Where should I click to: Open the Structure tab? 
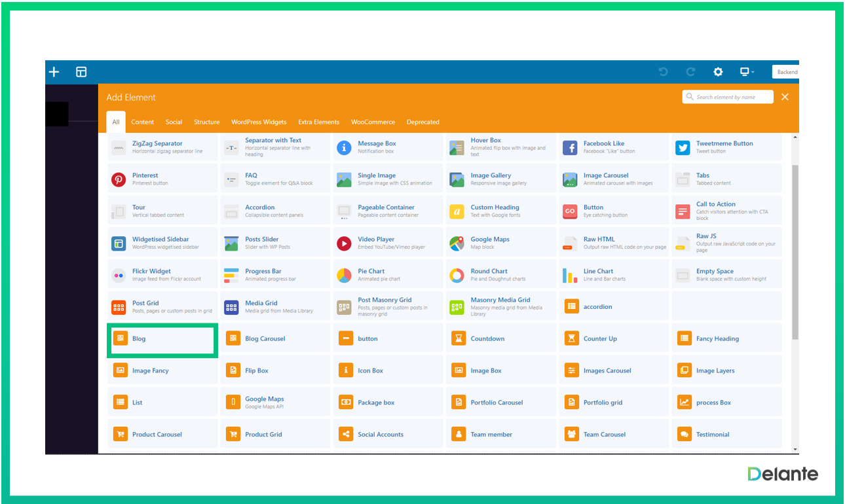tap(206, 122)
